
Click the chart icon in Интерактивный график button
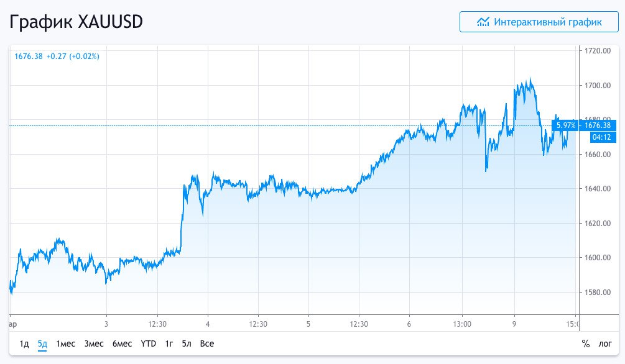483,22
